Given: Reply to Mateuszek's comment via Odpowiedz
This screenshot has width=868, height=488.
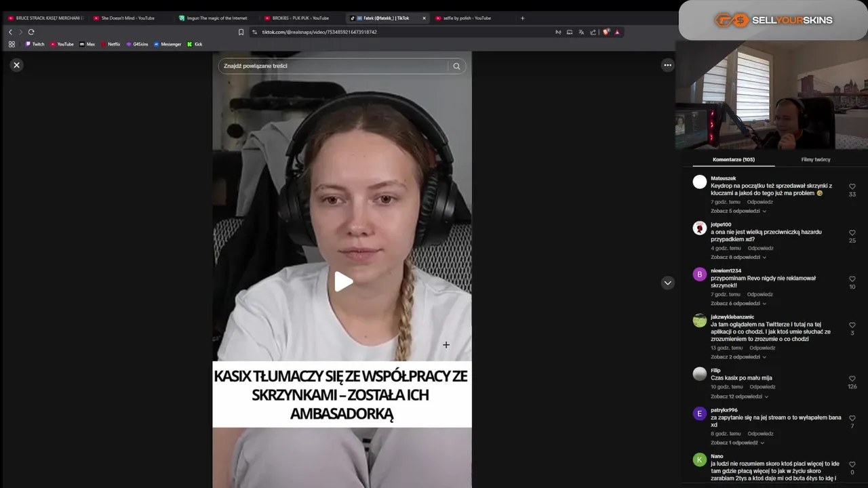Looking at the screenshot, I should pos(760,202).
